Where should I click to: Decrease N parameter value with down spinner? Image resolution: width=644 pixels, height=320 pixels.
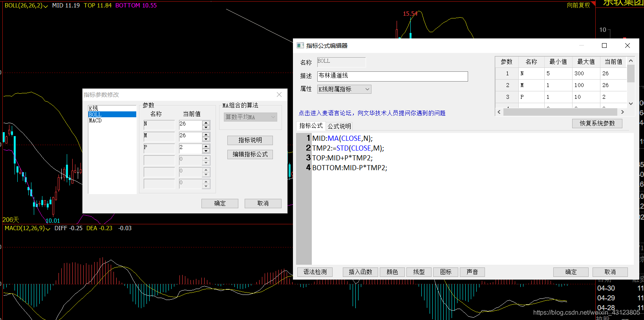(206, 127)
